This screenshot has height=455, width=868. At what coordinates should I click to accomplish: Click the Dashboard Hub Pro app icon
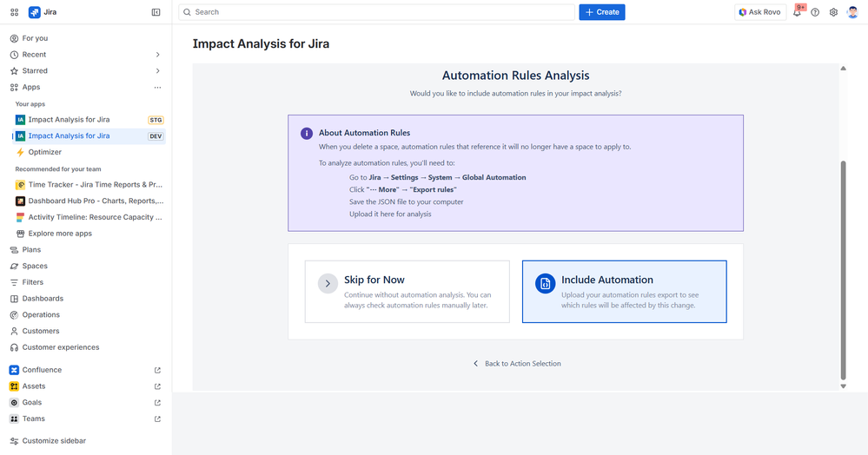tap(21, 201)
